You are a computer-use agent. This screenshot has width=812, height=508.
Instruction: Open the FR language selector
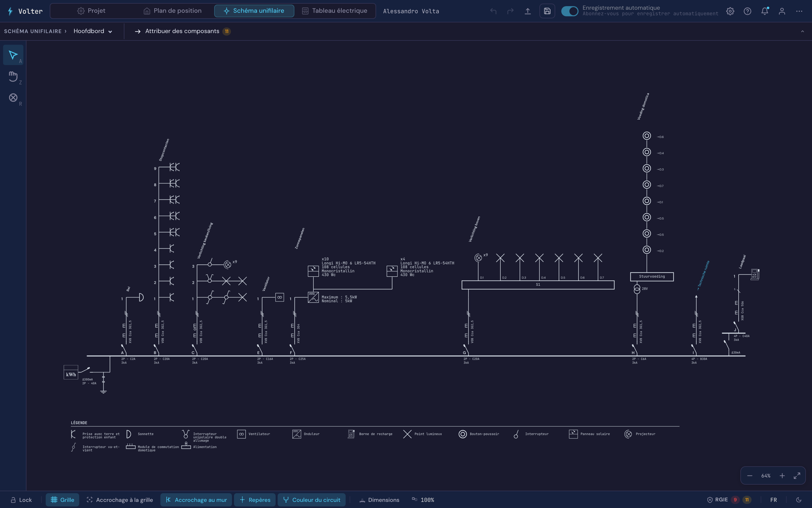click(773, 500)
